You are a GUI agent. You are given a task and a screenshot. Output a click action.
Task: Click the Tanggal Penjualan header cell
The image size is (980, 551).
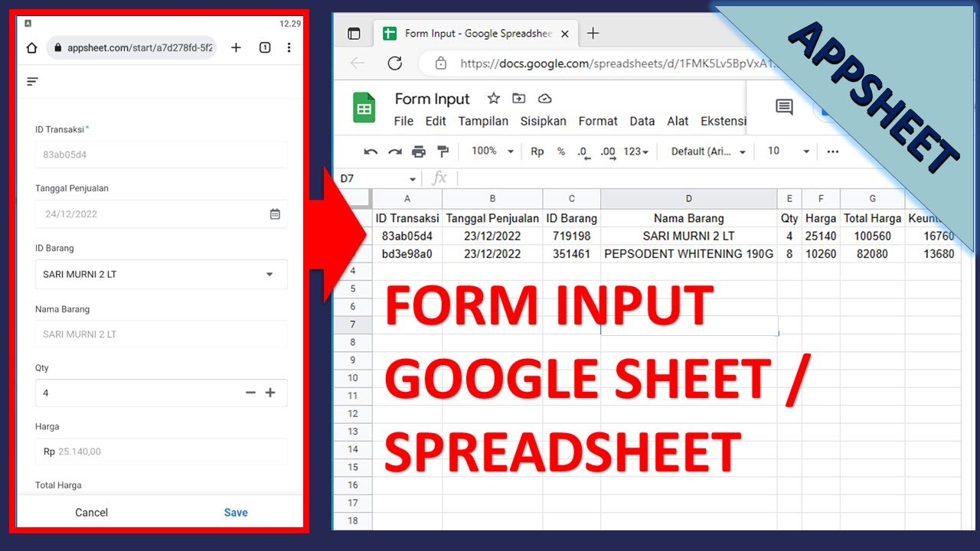coord(492,218)
